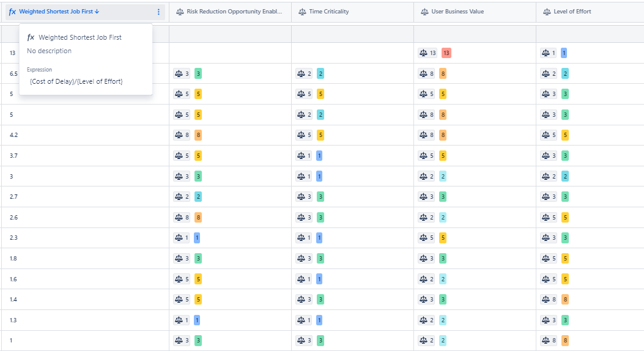Image resolution: width=644 pixels, height=351 pixels.
Task: Click the User Business Value scale chip in the score 3 row
Action: coord(426,176)
